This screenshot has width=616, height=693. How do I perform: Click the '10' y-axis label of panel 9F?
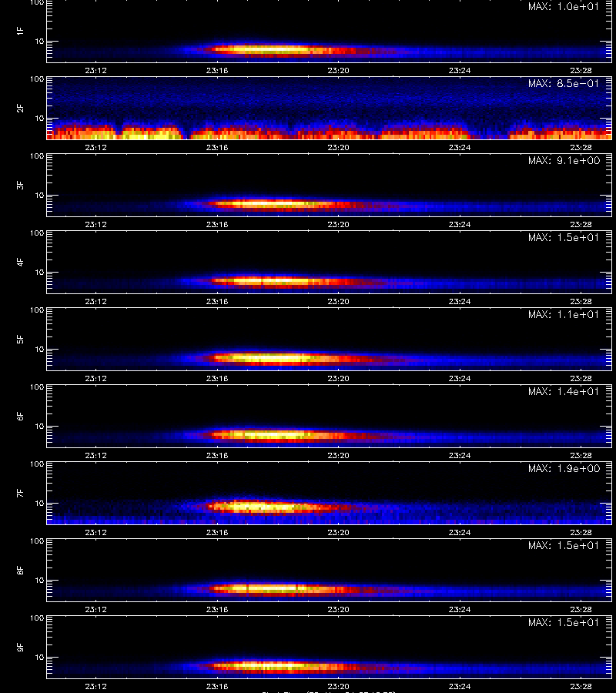tap(40, 658)
